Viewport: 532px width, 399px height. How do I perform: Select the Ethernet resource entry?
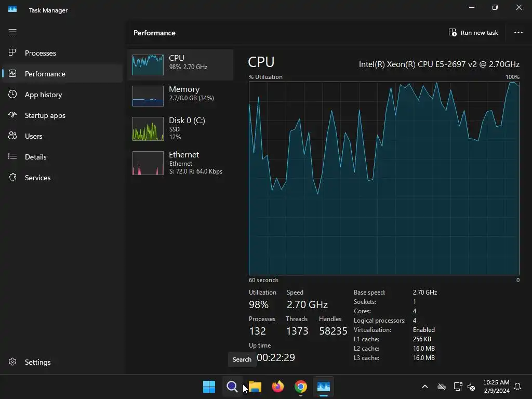(180, 163)
